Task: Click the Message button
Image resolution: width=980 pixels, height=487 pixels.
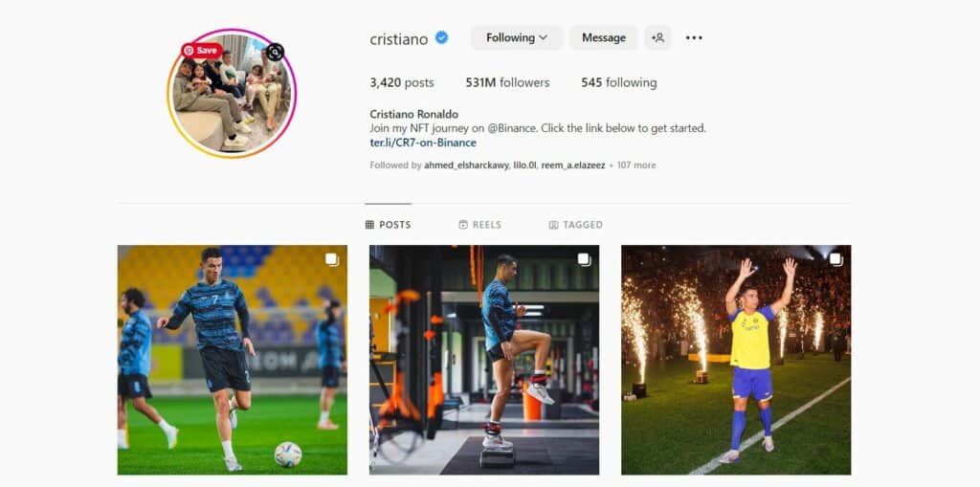Action: (x=604, y=37)
